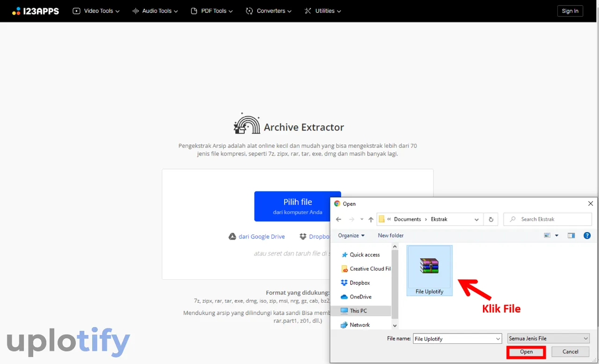Viewport: 599px width, 364px height.
Task: Click the Quick access star icon
Action: coord(345,255)
